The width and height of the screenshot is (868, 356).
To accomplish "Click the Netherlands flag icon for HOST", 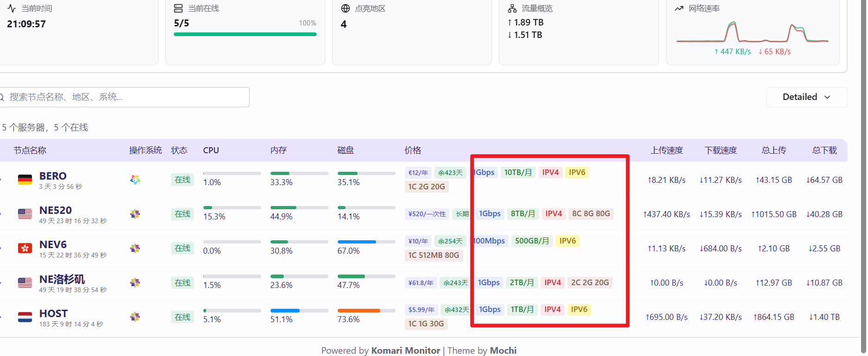I will point(25,317).
